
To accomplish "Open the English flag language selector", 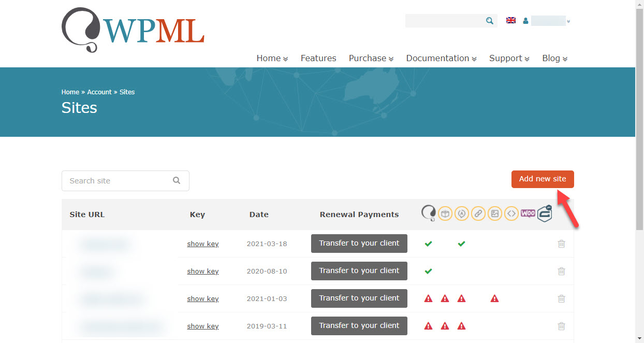I will click(511, 20).
